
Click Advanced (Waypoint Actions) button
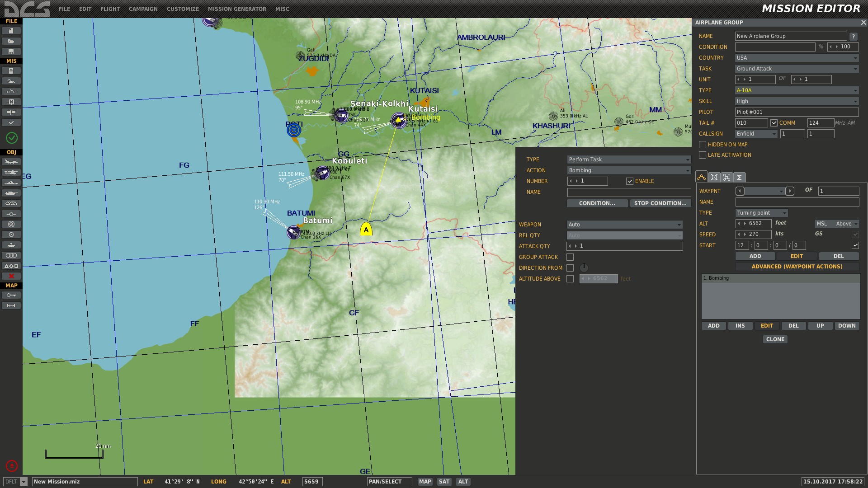click(797, 267)
